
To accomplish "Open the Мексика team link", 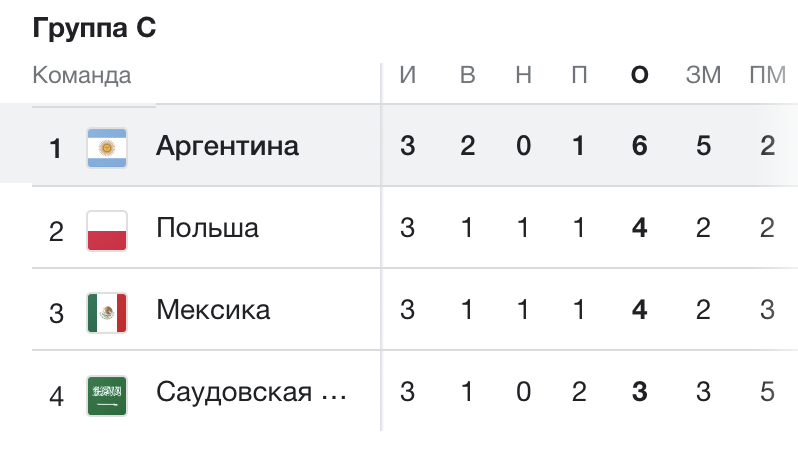I will (213, 310).
